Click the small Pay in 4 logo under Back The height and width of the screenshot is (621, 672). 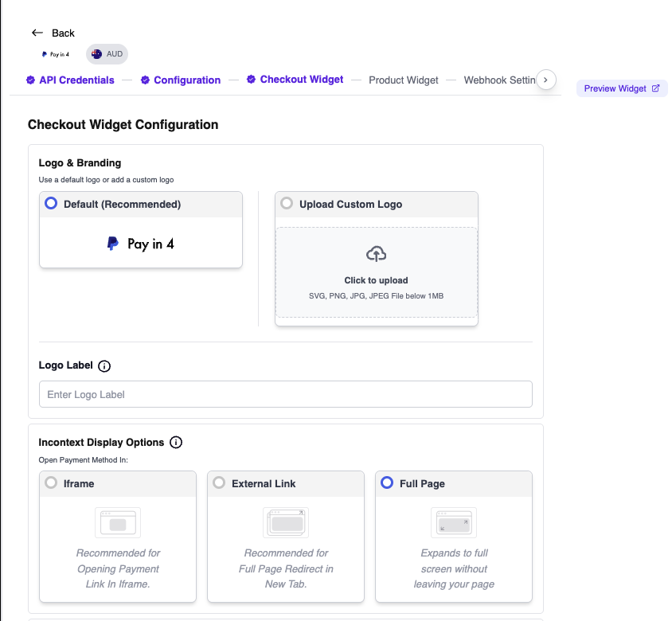[x=55, y=54]
